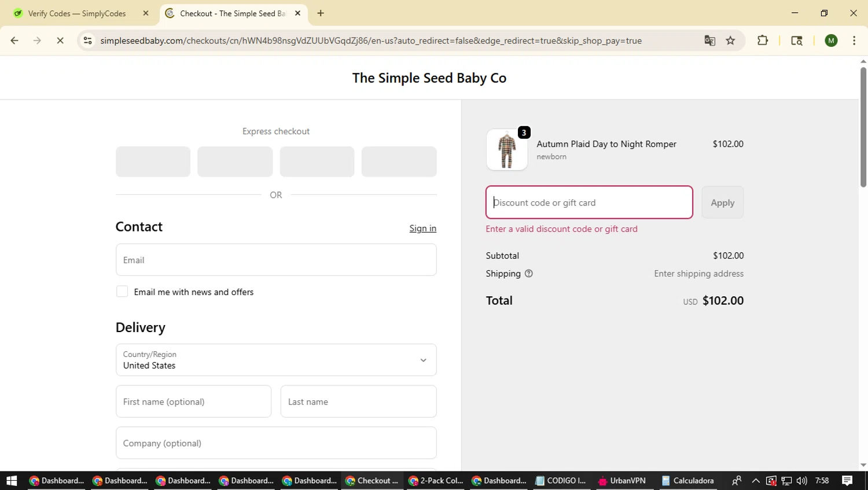Click the Apply discount button
The image size is (868, 490).
tap(722, 202)
